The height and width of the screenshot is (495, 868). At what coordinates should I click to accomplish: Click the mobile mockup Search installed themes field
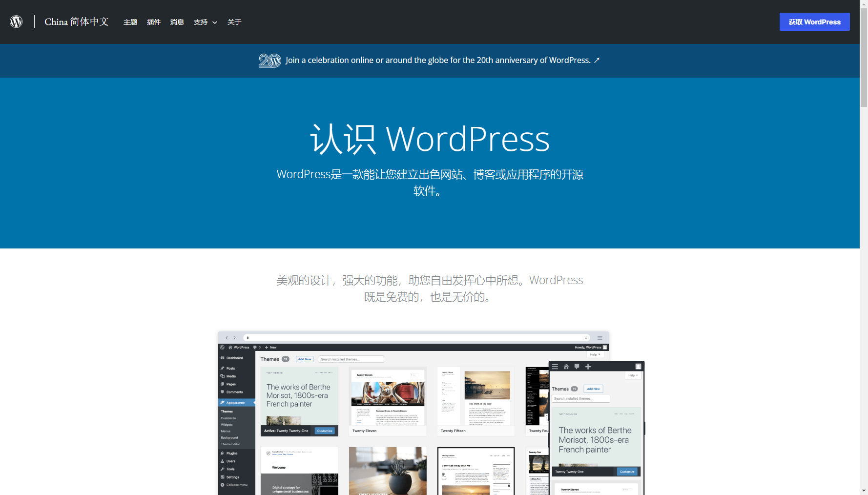(x=581, y=399)
